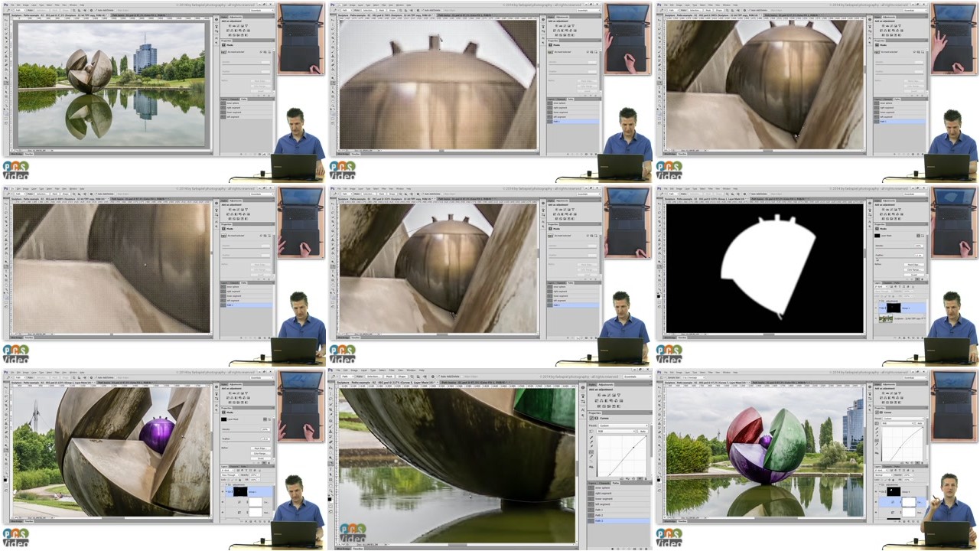
Task: Click the Density slider in the black-and-white mask frame
Action: coord(900,248)
